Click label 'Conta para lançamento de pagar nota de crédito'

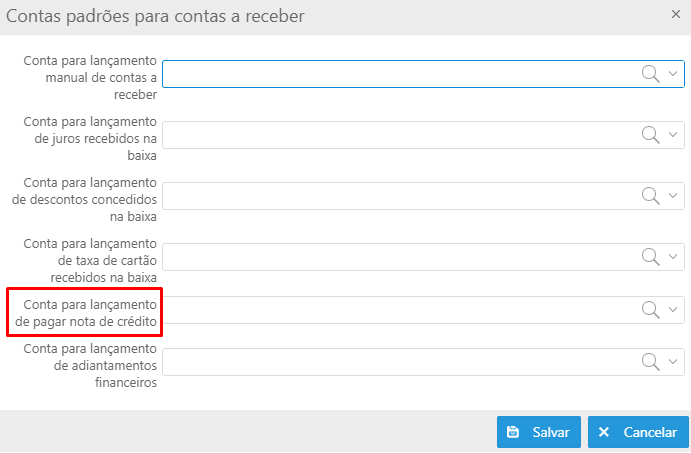pos(86,313)
